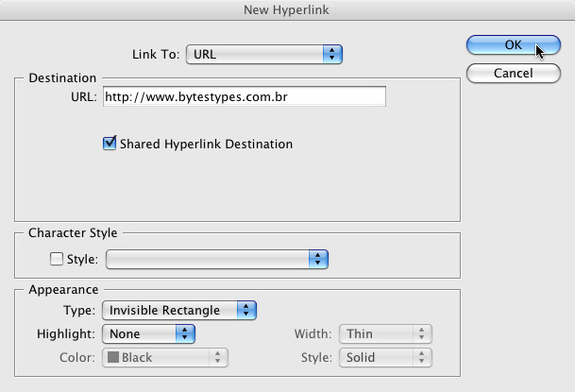
Task: Click gray arrows on Color Black popup
Action: 218,358
